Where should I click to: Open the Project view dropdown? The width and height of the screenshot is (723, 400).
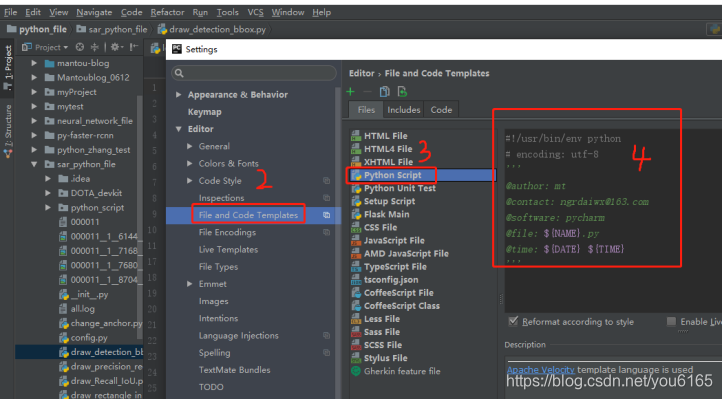tap(46, 47)
